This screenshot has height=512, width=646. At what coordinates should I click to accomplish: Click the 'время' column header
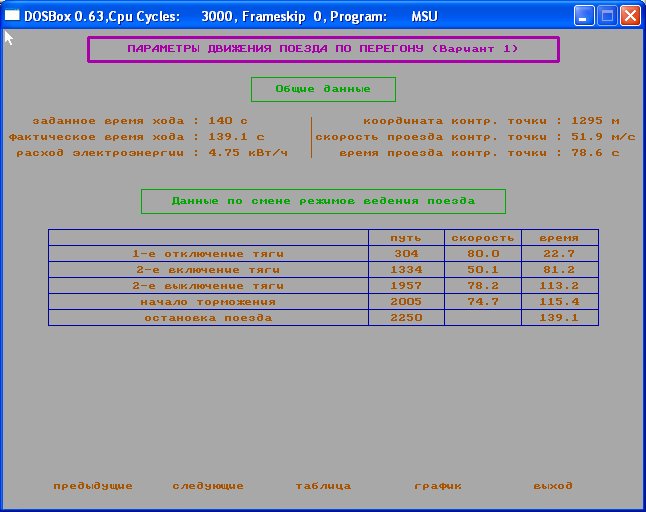(x=559, y=238)
